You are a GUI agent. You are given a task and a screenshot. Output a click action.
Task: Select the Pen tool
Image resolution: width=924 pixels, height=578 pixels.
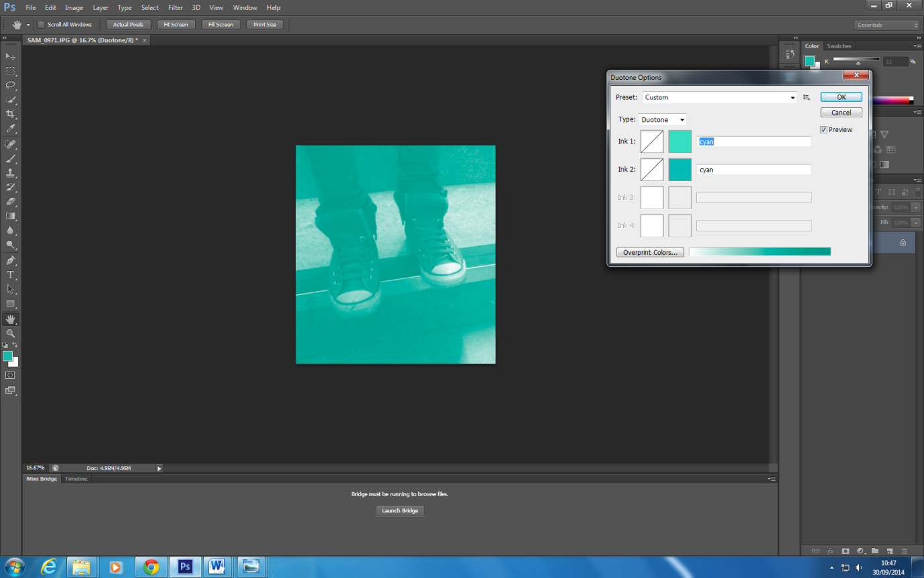click(x=11, y=260)
